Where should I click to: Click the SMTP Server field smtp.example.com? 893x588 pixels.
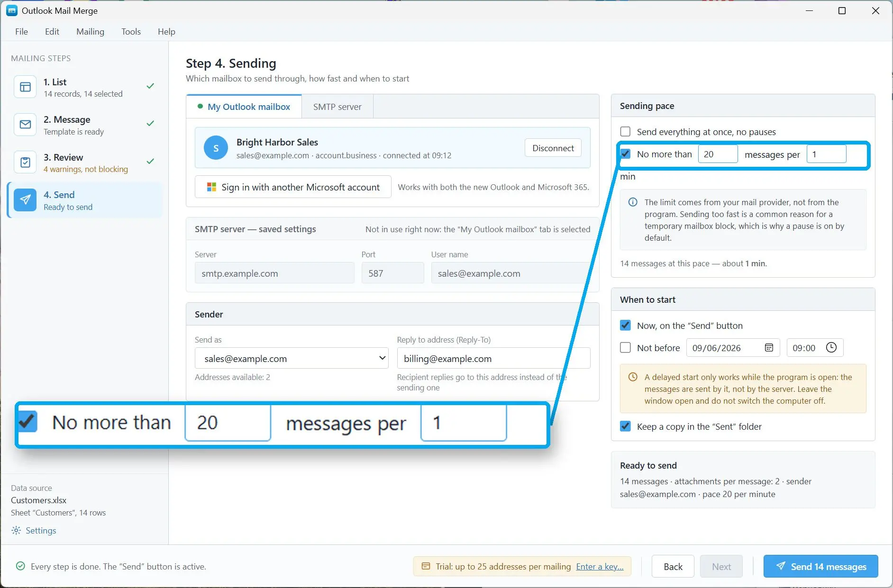[x=274, y=273]
